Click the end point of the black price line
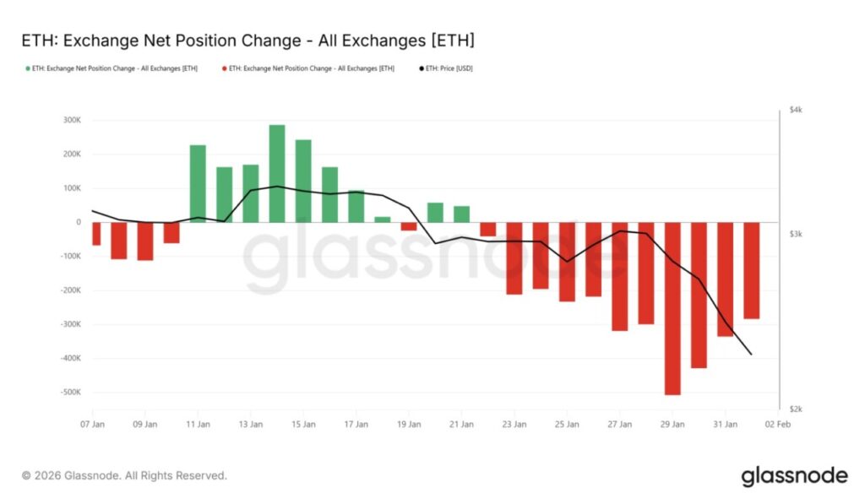Image resolution: width=865 pixels, height=504 pixels. [x=751, y=355]
